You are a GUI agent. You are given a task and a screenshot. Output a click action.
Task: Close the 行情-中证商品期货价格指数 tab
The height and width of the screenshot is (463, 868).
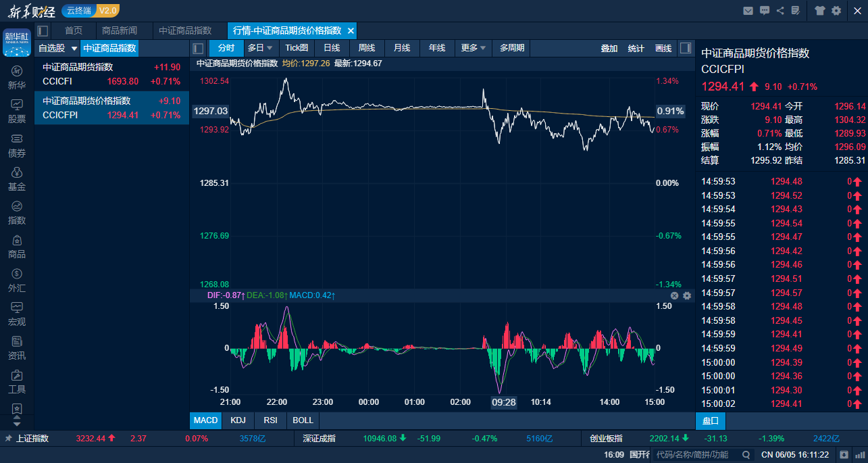350,30
